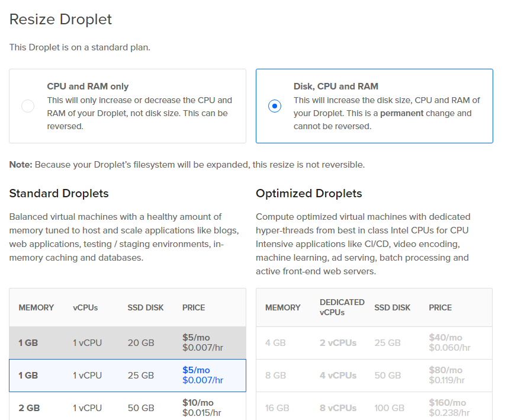Screen dimensions: 508x420
Task: Select the 1 GB plan with 25 GB disk
Action: (128, 376)
